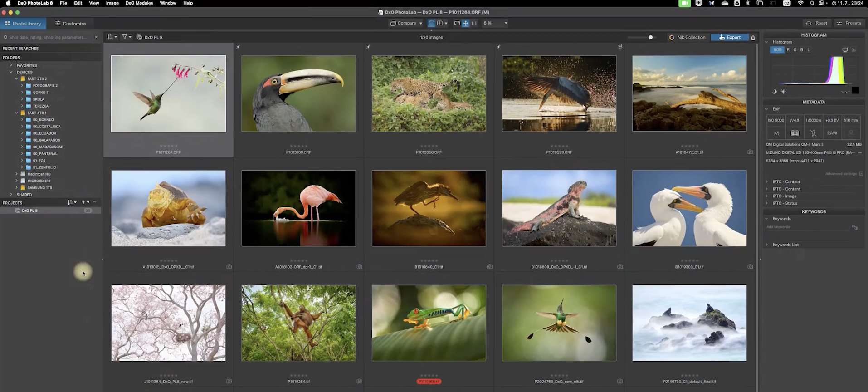Open the DxO Modules menu
This screenshot has height=392, width=868.
point(139,3)
